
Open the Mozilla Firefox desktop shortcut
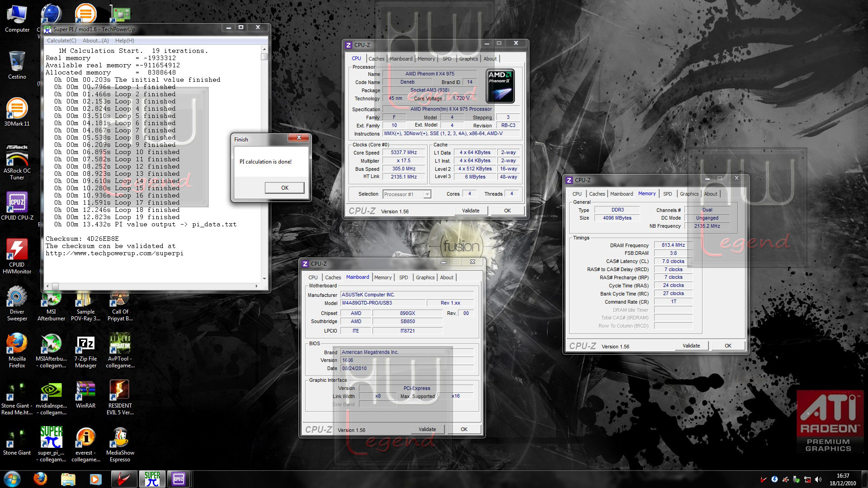click(17, 350)
